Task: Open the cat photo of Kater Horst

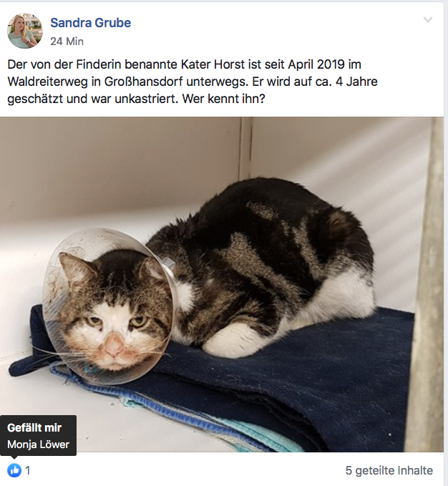Action: pos(222,284)
